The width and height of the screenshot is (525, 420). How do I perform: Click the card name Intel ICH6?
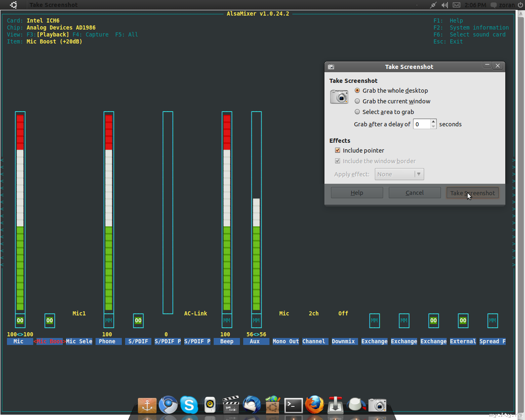coord(43,21)
